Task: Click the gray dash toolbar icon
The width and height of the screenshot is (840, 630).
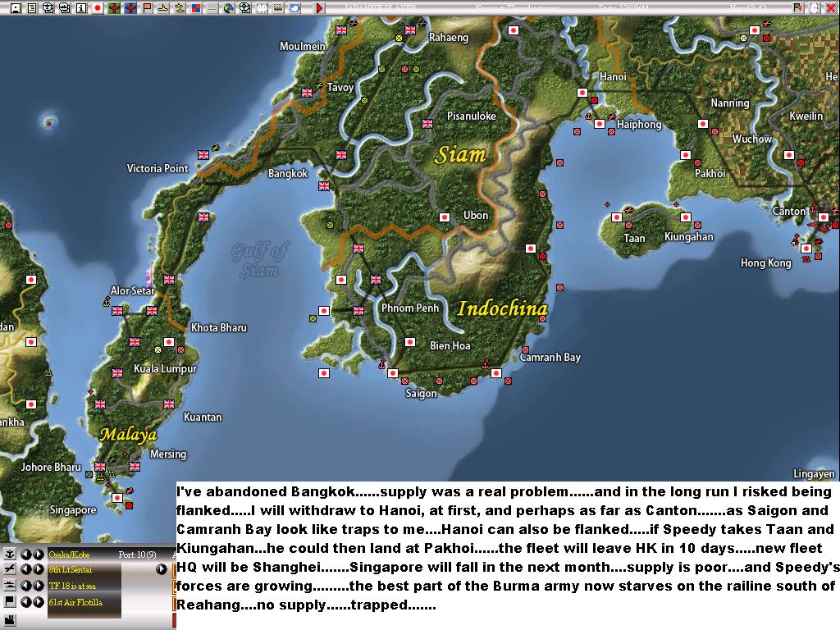Action: tap(212, 8)
